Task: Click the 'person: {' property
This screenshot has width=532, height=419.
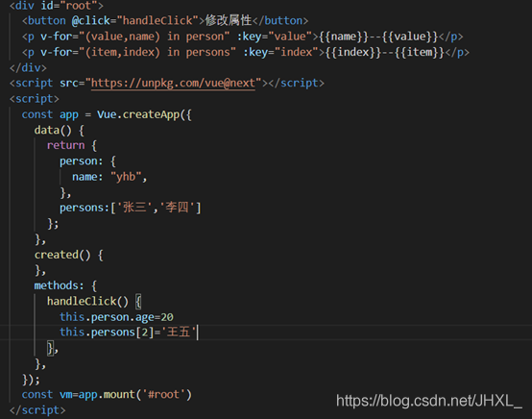Action: (87, 160)
